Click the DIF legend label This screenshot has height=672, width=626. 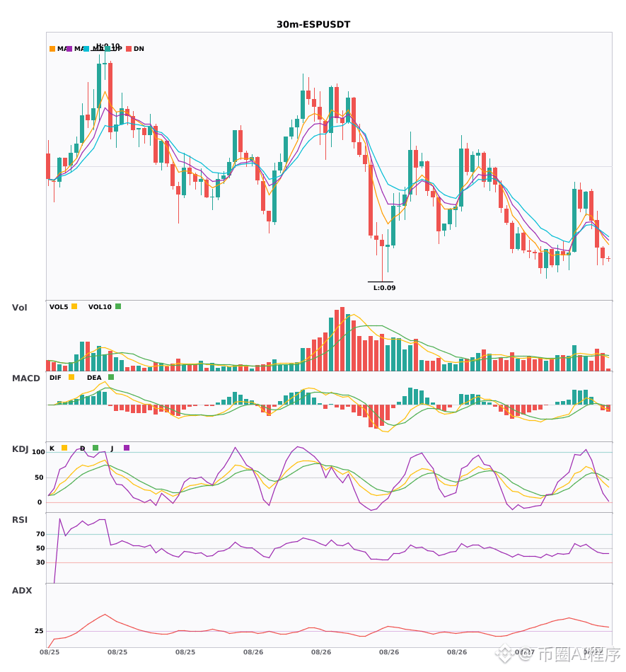pos(55,378)
